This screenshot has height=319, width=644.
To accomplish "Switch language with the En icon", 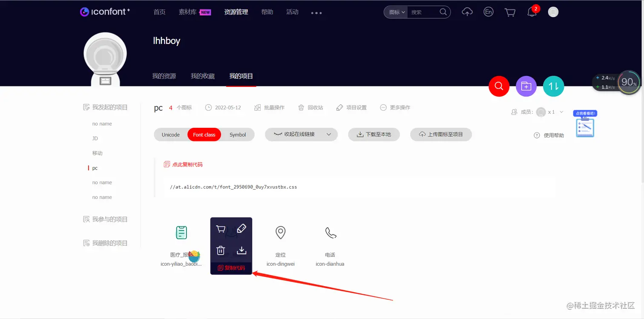I will point(489,12).
